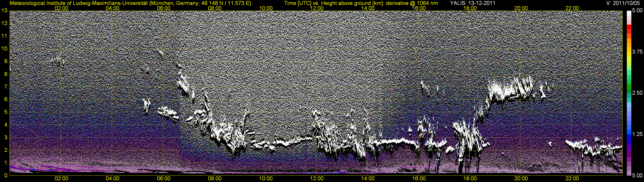Click the 16:00 label on the bottom time axis
The width and height of the screenshot is (644, 182).
[419, 179]
